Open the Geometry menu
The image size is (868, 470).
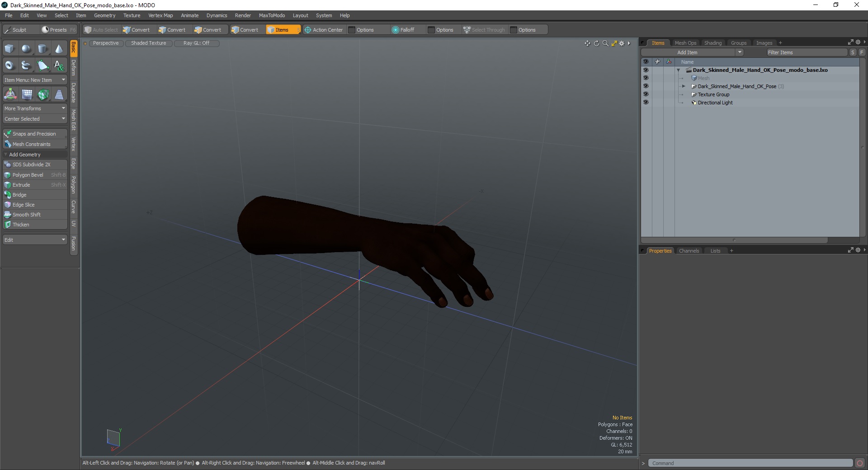click(104, 15)
